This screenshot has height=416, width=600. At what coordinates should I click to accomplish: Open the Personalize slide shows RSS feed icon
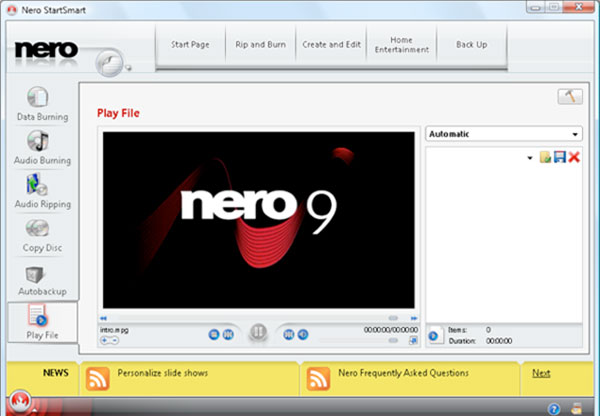(98, 378)
